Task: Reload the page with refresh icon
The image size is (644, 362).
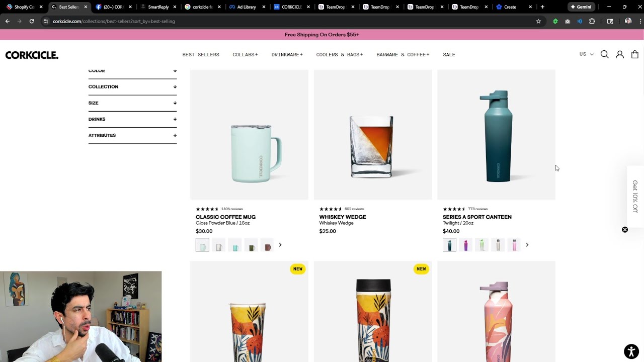Action: click(32, 21)
